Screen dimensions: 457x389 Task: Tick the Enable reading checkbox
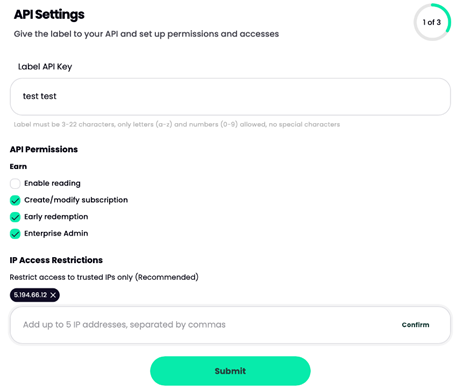15,183
